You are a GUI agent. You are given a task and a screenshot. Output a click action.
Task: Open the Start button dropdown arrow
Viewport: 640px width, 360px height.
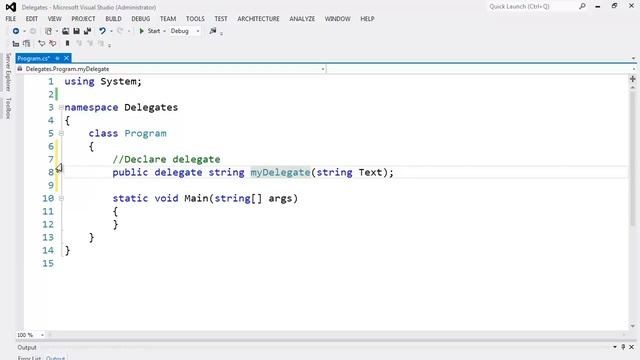coord(164,31)
